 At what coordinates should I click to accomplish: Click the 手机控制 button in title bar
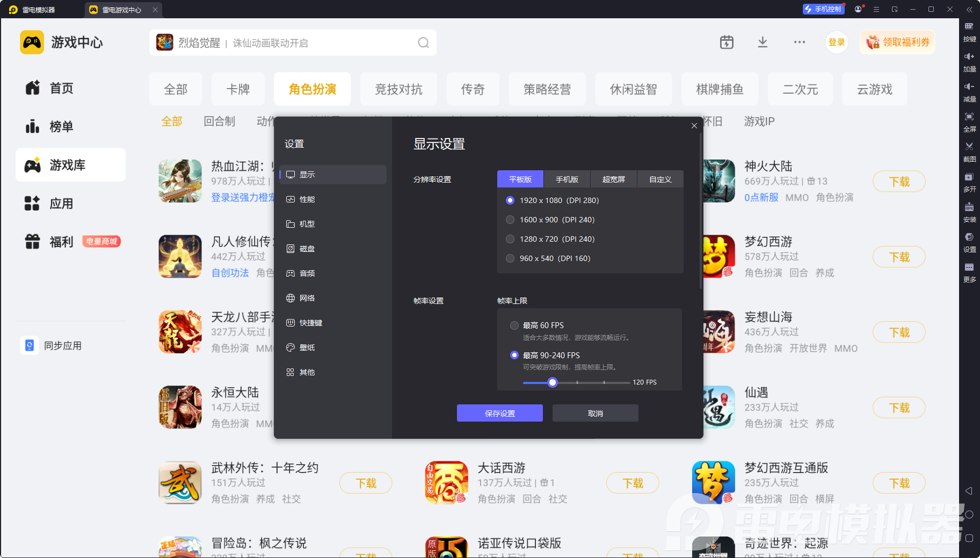pyautogui.click(x=823, y=9)
